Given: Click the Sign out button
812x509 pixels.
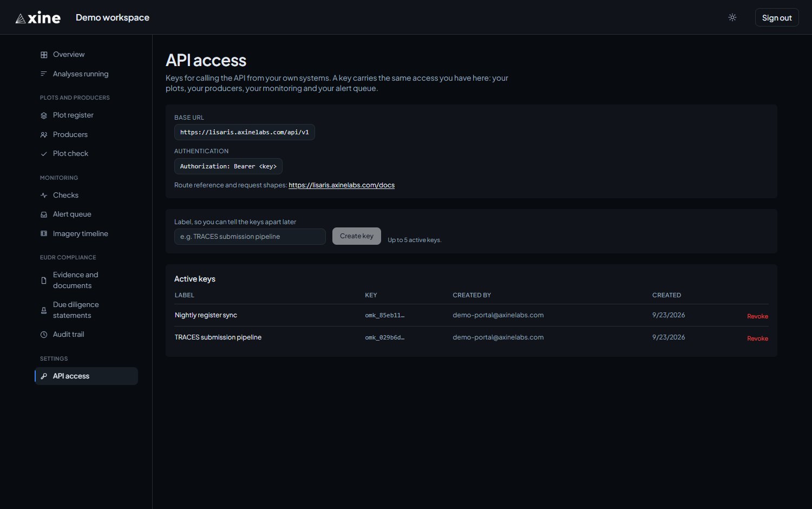Looking at the screenshot, I should 777,17.
